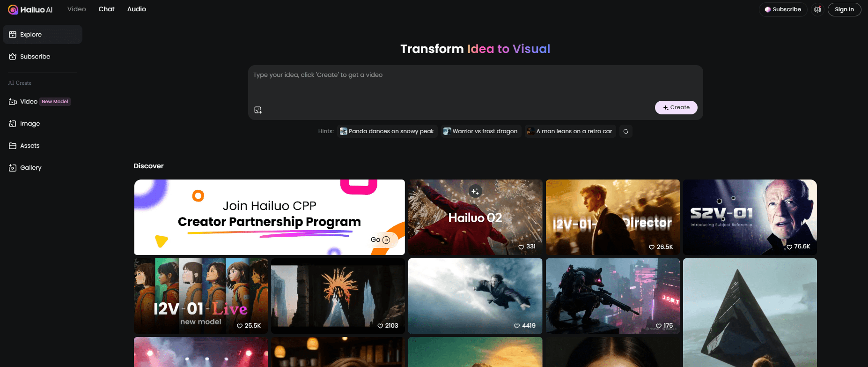Open the cyberpunk wolf sniper video
The image size is (868, 367).
tap(612, 296)
